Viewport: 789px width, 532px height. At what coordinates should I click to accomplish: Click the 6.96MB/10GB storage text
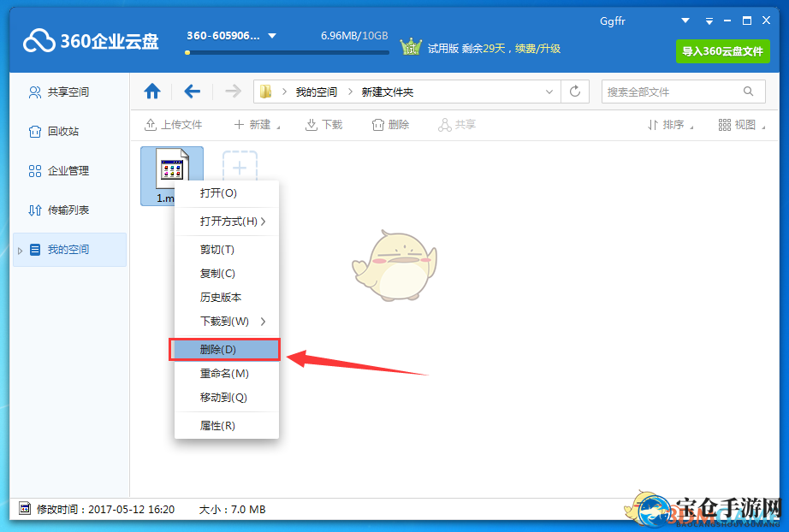[354, 36]
